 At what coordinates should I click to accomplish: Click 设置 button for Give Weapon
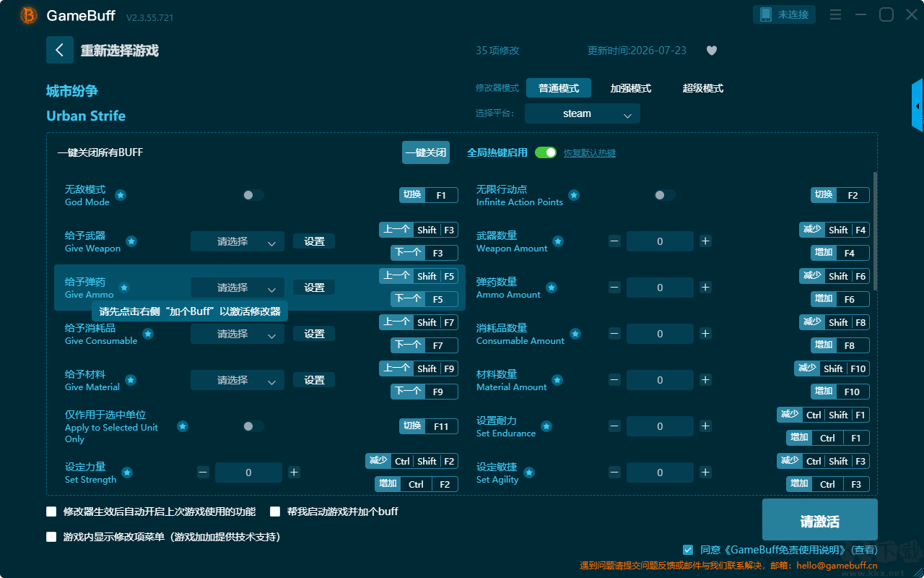(314, 241)
